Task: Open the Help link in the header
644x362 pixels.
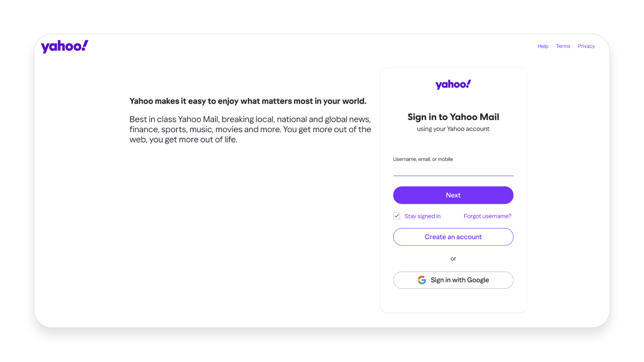Action: pos(543,46)
